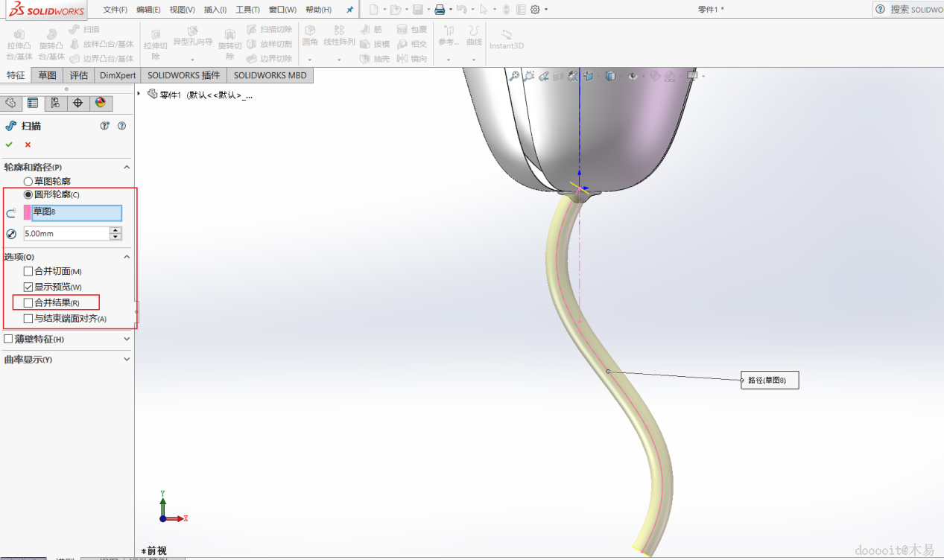The width and height of the screenshot is (944, 560).
Task: Cancel the sweep with red X
Action: click(28, 144)
